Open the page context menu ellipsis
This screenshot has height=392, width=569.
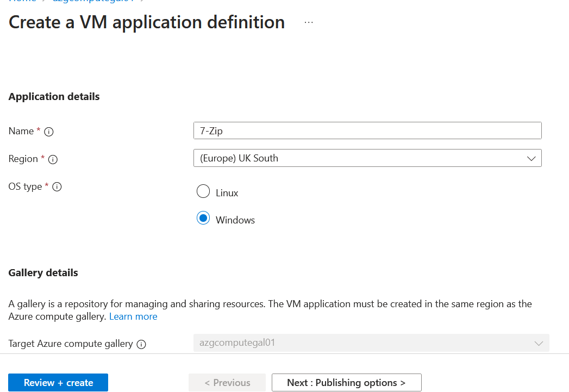[x=308, y=23]
